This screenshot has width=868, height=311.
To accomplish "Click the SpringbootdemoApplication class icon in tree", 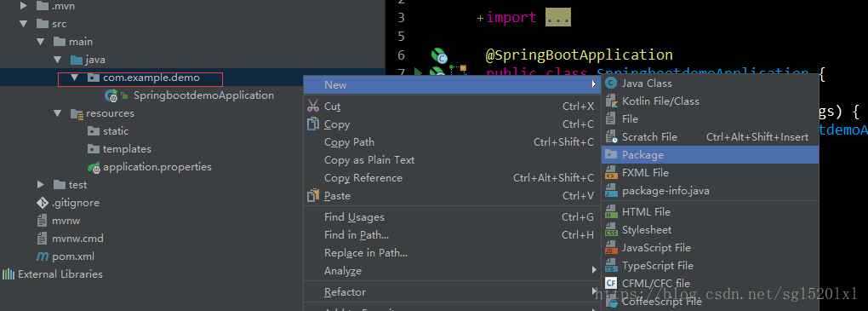I will [x=111, y=95].
